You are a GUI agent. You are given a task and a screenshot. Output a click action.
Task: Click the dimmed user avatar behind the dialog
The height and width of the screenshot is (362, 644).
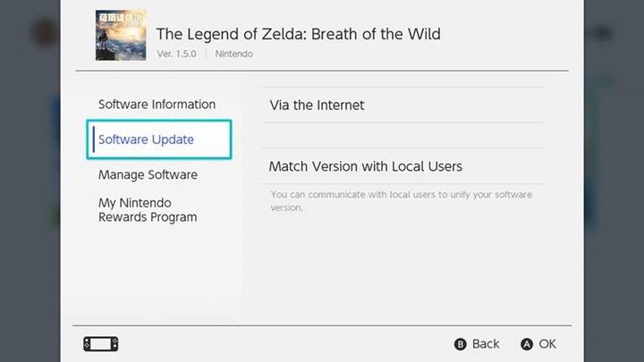pos(43,32)
